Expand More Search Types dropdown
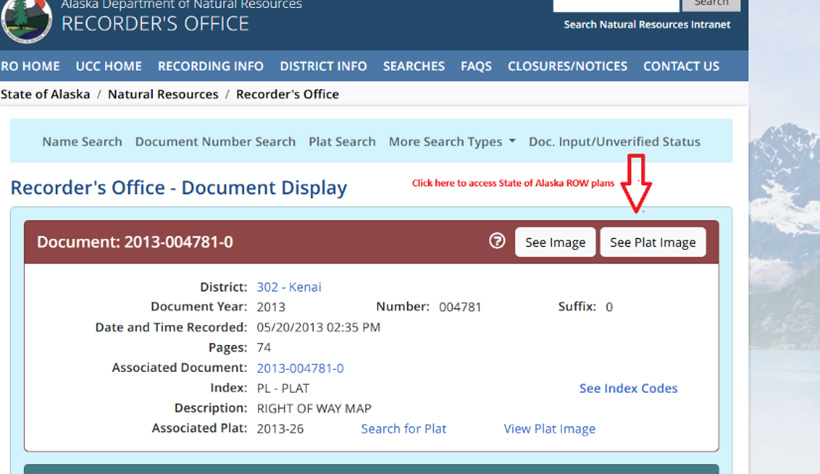The height and width of the screenshot is (474, 820). (452, 142)
